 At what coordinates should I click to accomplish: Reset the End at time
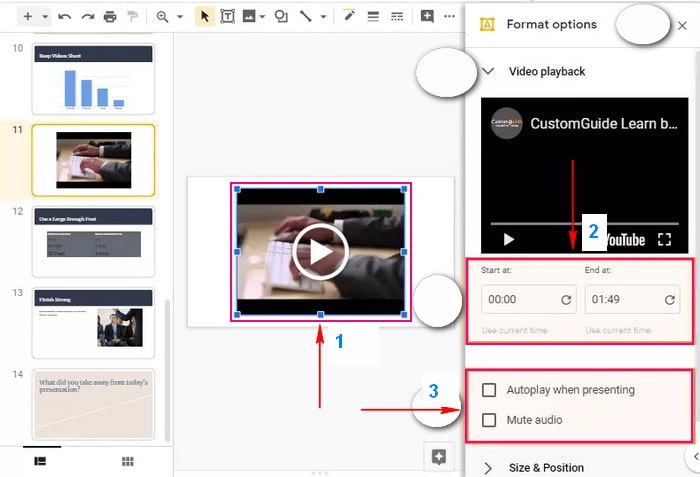pos(670,300)
